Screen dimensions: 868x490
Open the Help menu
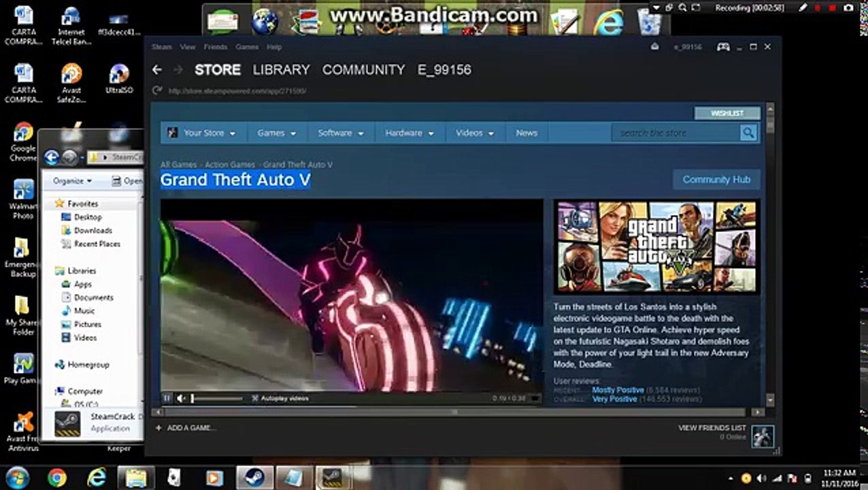[x=274, y=47]
